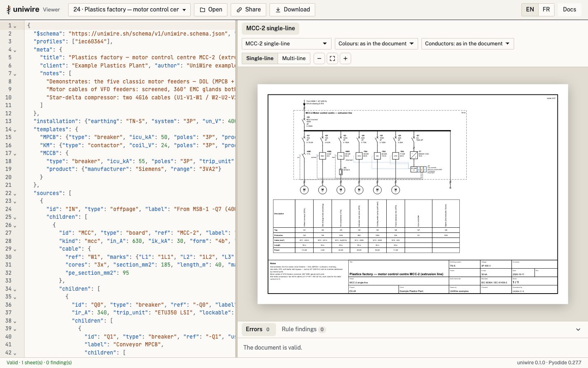Click the Viewer label in header

[x=51, y=9]
